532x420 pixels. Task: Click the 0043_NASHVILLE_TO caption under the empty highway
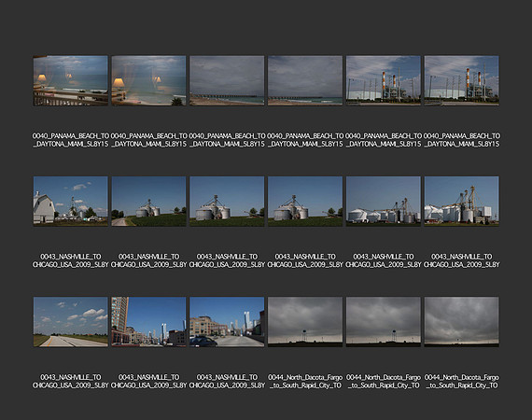[x=71, y=381]
